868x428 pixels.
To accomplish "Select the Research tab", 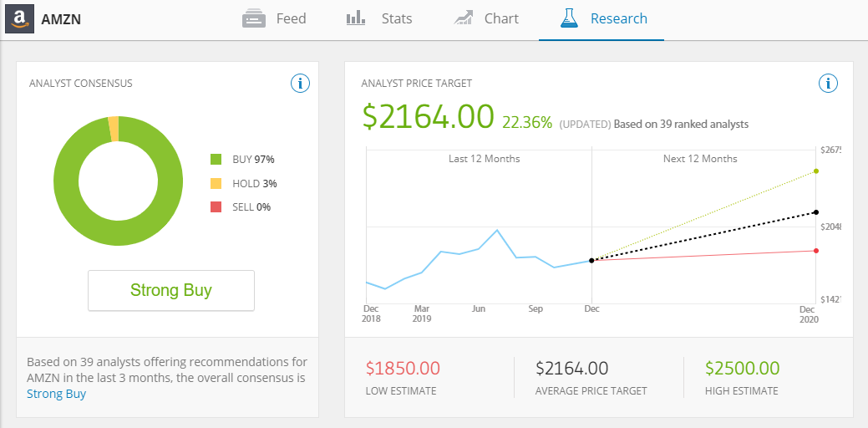I will pos(602,20).
